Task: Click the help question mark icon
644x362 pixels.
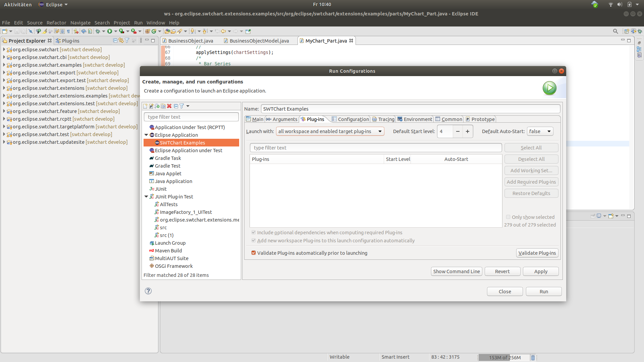Action: 148,291
